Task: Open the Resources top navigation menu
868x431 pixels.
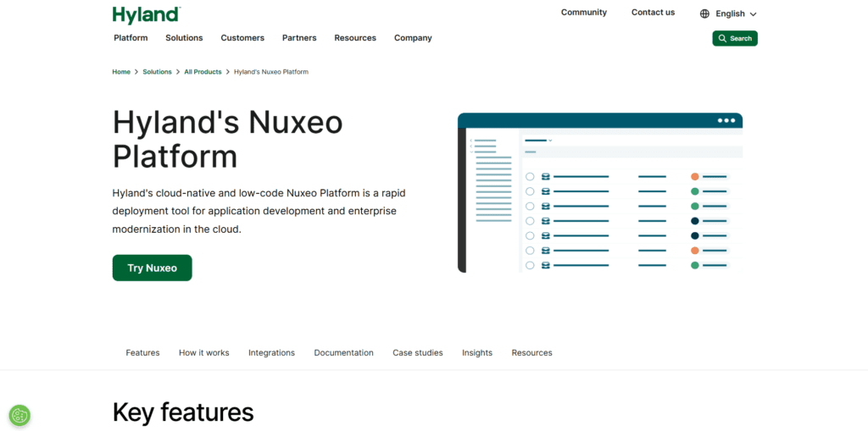Action: click(x=355, y=38)
